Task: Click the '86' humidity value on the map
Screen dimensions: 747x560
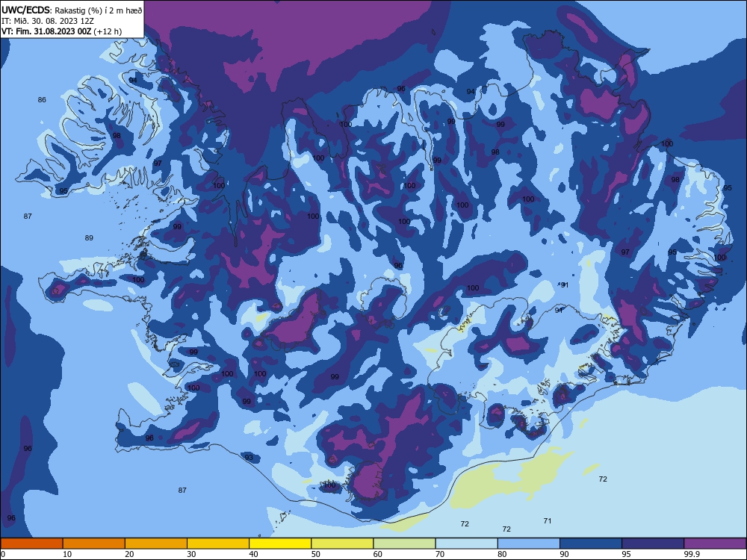Action: pos(42,99)
